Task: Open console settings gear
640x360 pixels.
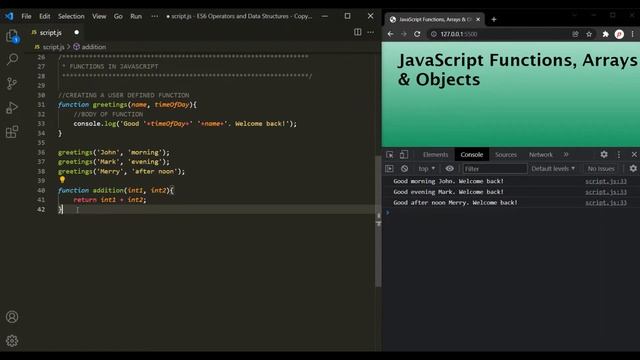Action: [x=633, y=168]
